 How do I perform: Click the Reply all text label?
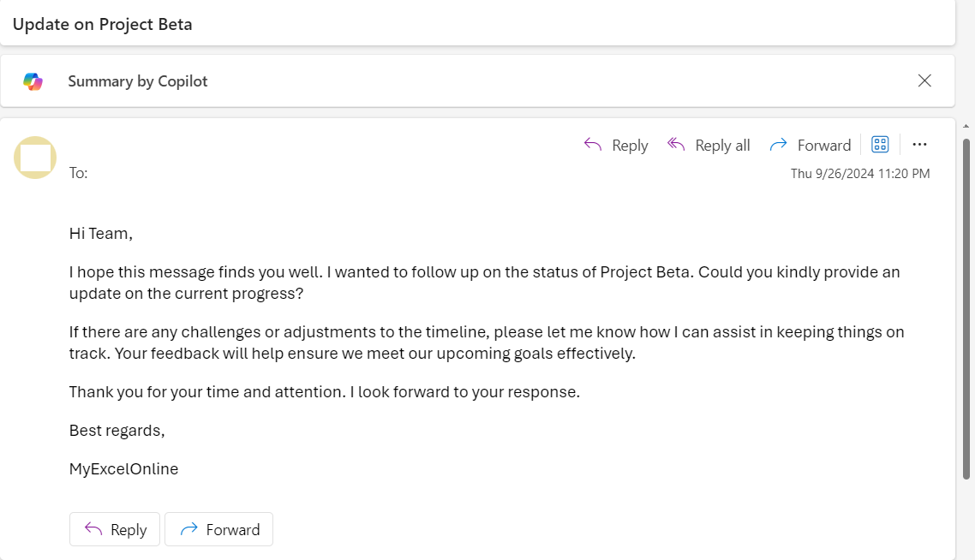[x=722, y=146]
